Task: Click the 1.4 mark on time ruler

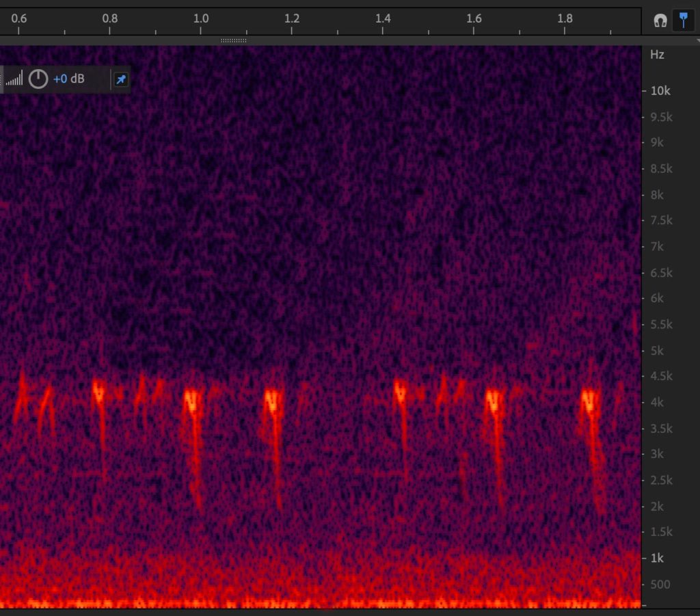Action: (383, 18)
